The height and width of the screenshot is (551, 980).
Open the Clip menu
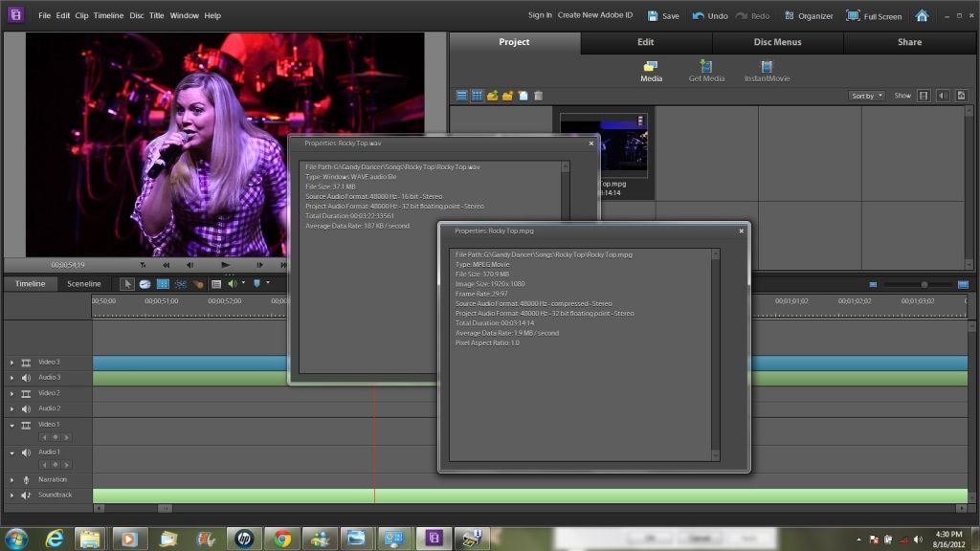click(x=81, y=16)
